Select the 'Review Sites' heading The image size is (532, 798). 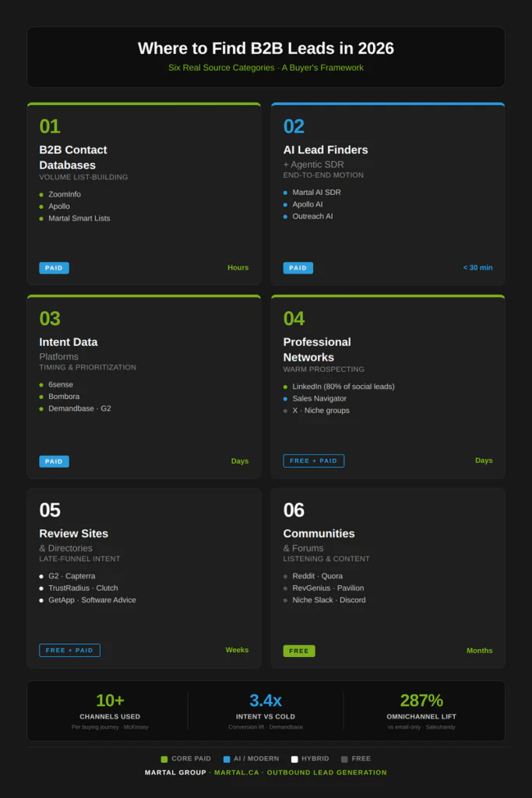pos(74,533)
